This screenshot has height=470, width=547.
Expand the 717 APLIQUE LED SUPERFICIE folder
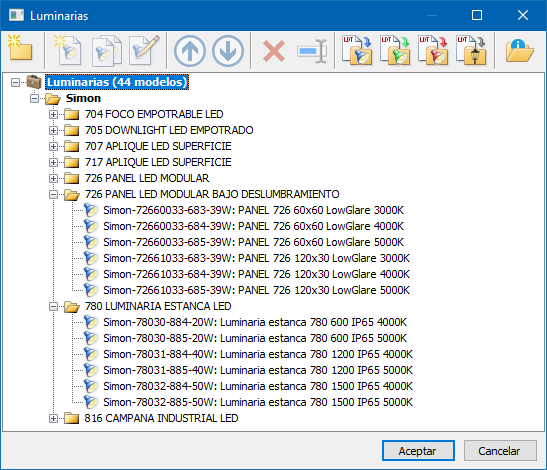coord(53,163)
